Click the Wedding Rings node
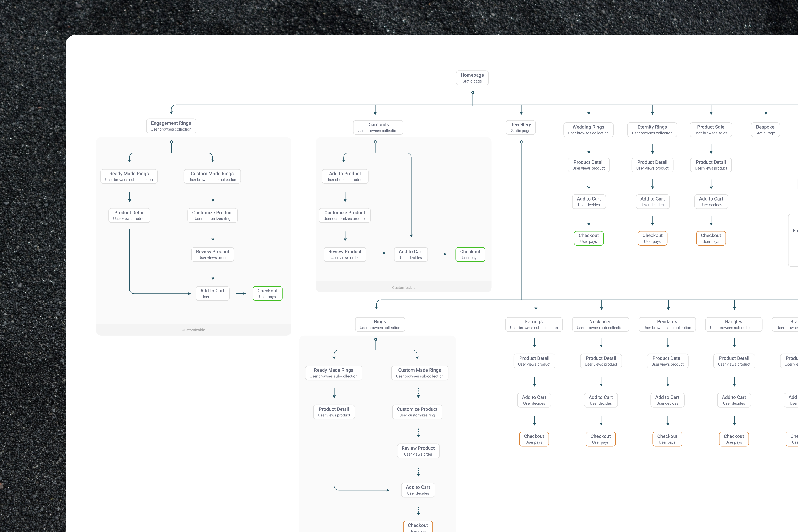The image size is (798, 532). point(588,130)
